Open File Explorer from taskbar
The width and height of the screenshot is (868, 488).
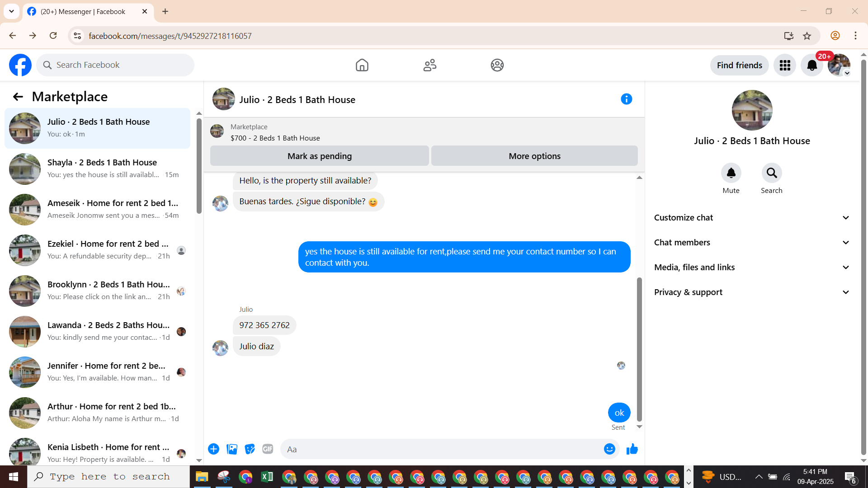pos(202,477)
